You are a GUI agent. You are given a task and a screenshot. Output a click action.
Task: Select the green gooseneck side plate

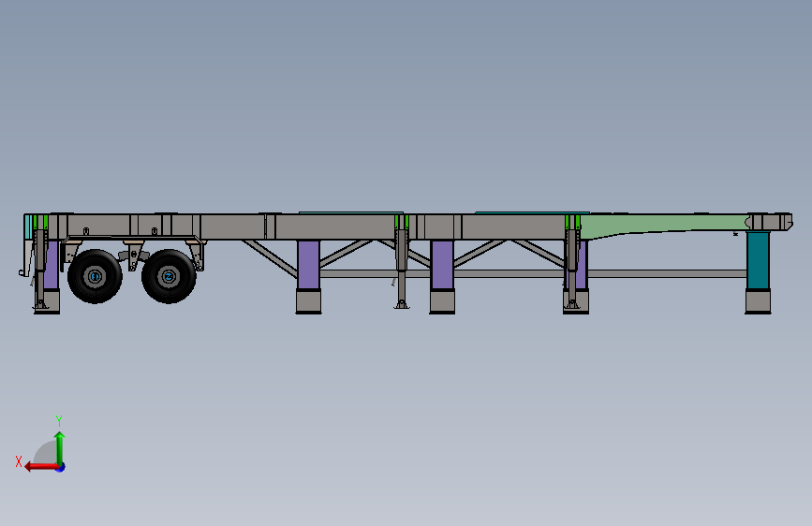663,226
